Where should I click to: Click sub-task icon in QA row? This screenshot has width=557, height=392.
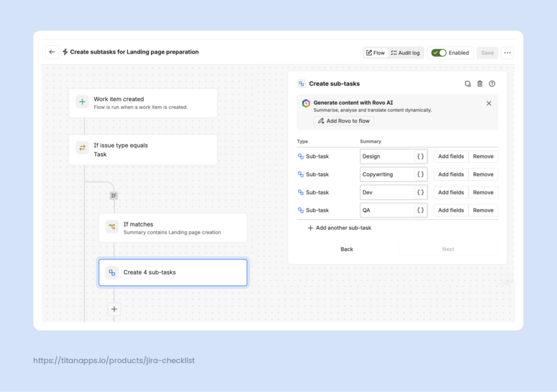[x=300, y=210]
